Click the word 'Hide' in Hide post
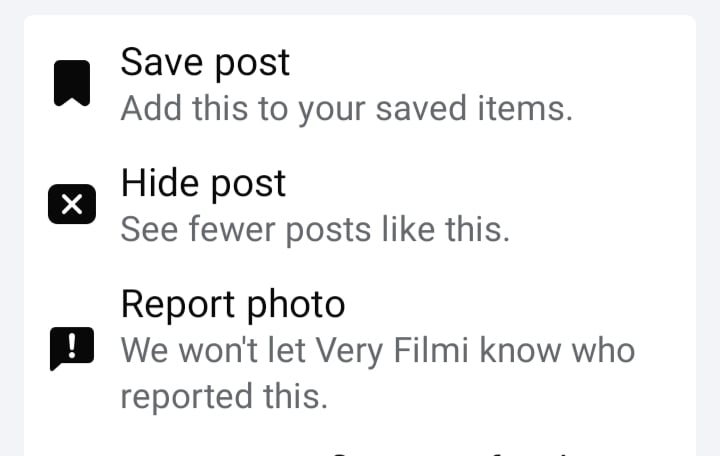 pos(159,183)
